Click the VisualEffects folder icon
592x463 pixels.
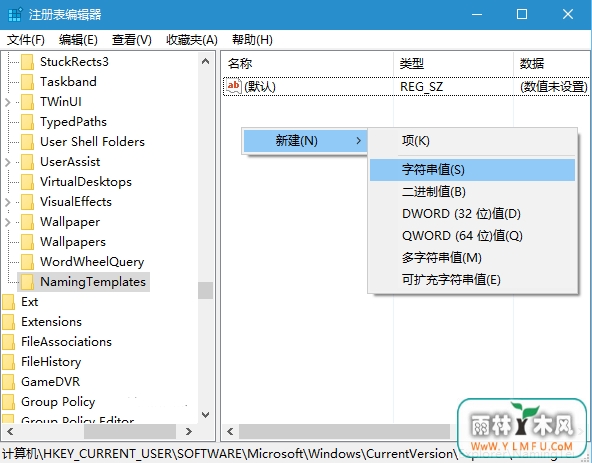tap(28, 202)
